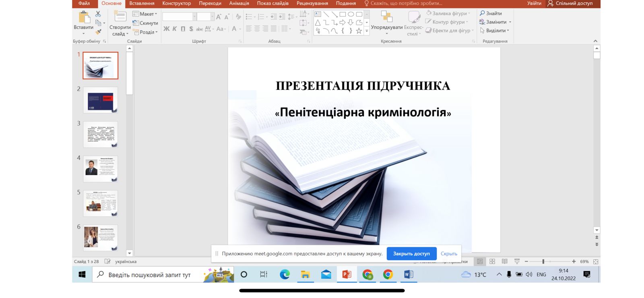Select the star shape in gallery
The width and height of the screenshot is (644, 298).
coord(359,31)
